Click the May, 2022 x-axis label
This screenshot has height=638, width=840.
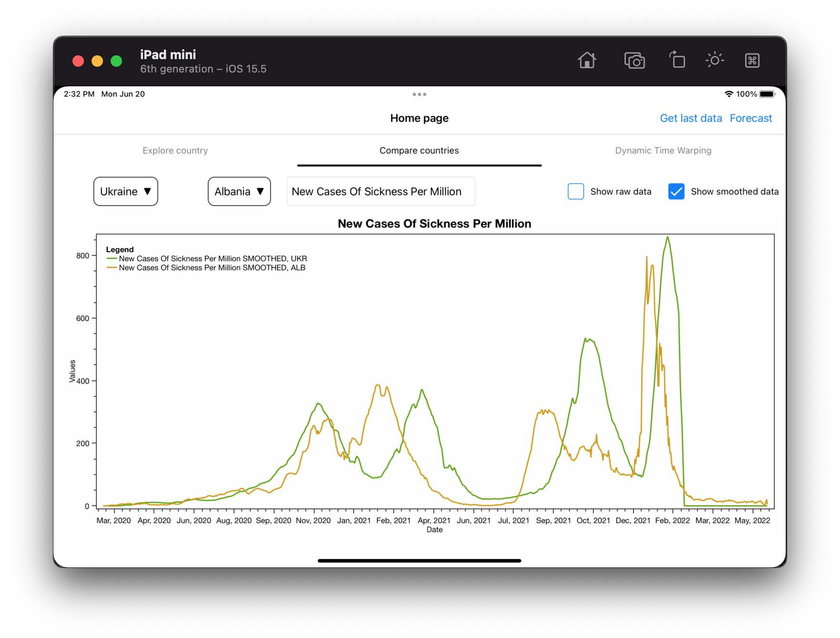tap(752, 520)
